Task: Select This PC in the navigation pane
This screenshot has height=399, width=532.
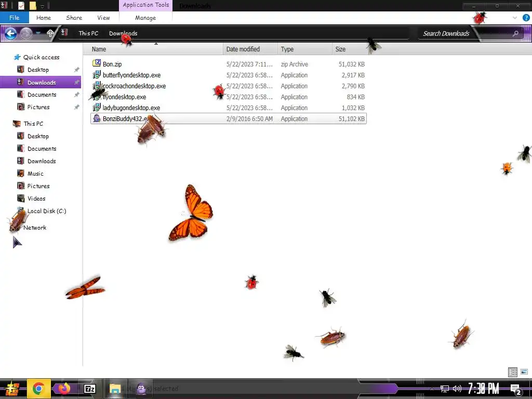Action: 33,124
